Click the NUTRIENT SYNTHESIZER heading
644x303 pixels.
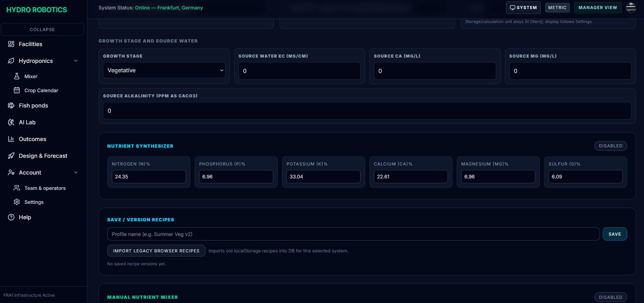point(140,146)
